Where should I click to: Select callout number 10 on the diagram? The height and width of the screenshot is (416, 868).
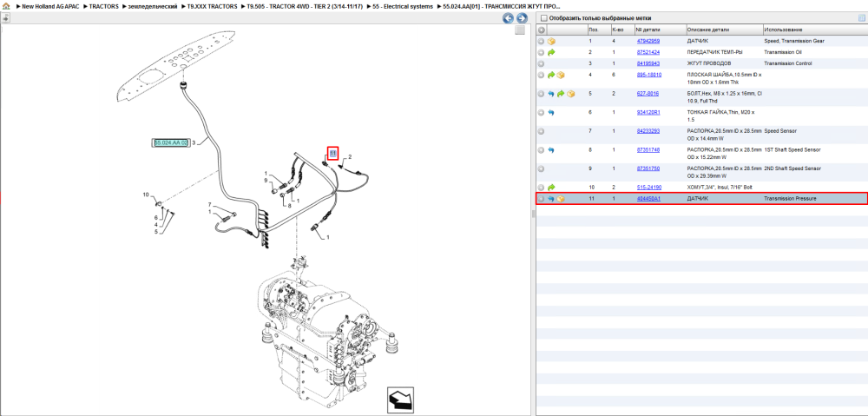pyautogui.click(x=146, y=195)
